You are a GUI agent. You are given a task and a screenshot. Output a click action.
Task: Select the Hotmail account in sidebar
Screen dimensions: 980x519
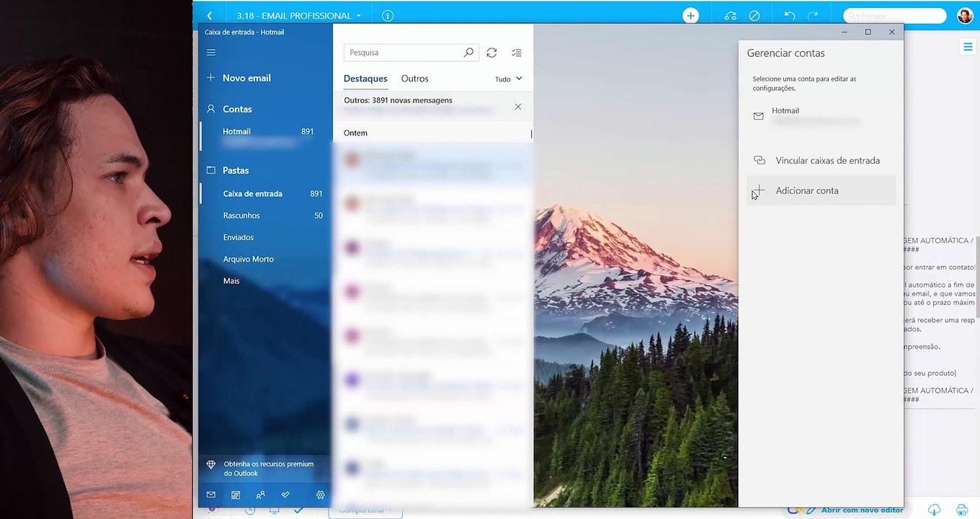click(x=266, y=135)
